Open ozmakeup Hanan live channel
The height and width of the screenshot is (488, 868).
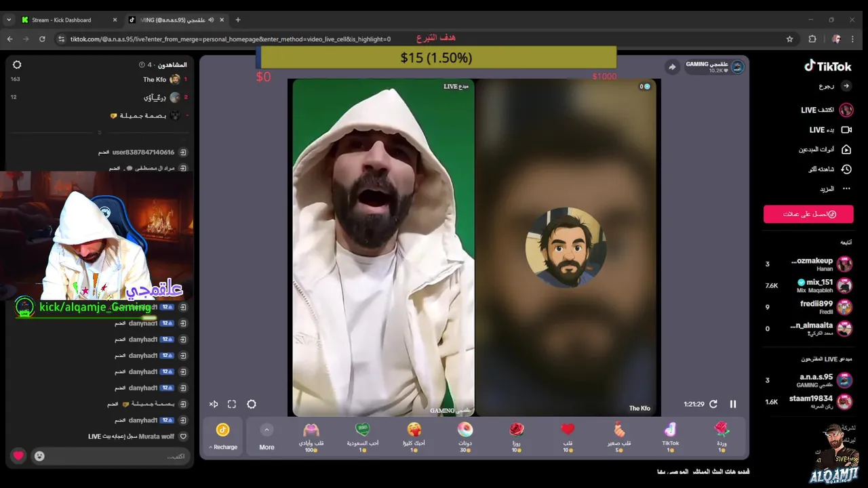[808, 264]
